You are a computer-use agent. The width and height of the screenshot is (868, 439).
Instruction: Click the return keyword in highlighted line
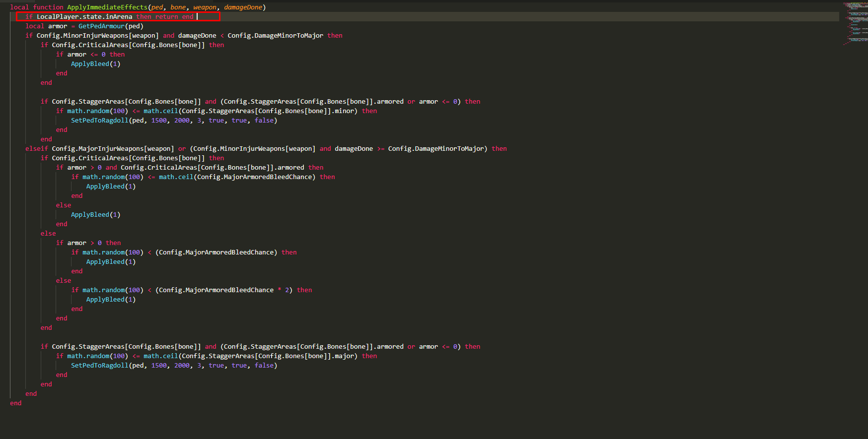pyautogui.click(x=166, y=17)
